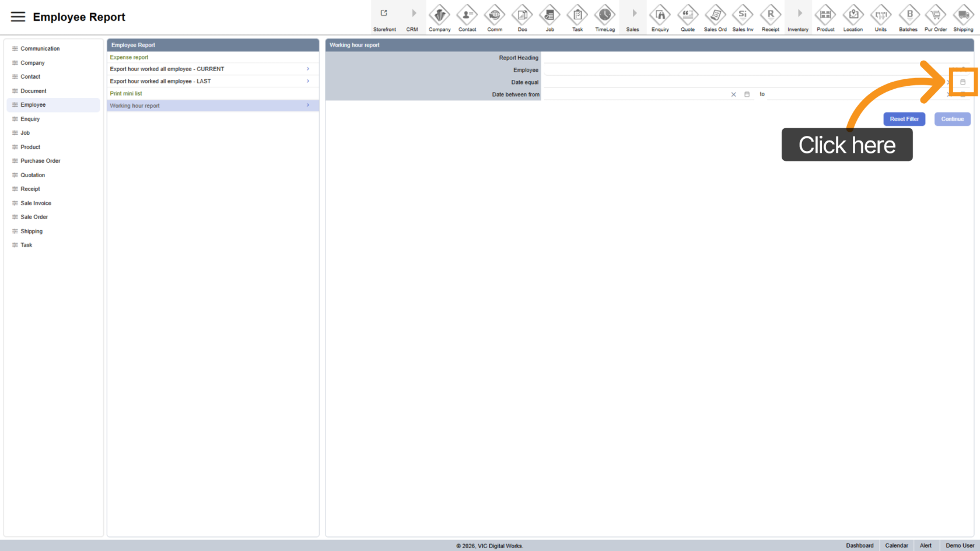Open the Shipping toolbar icon
The width and height of the screenshot is (980, 551).
(x=963, y=17)
